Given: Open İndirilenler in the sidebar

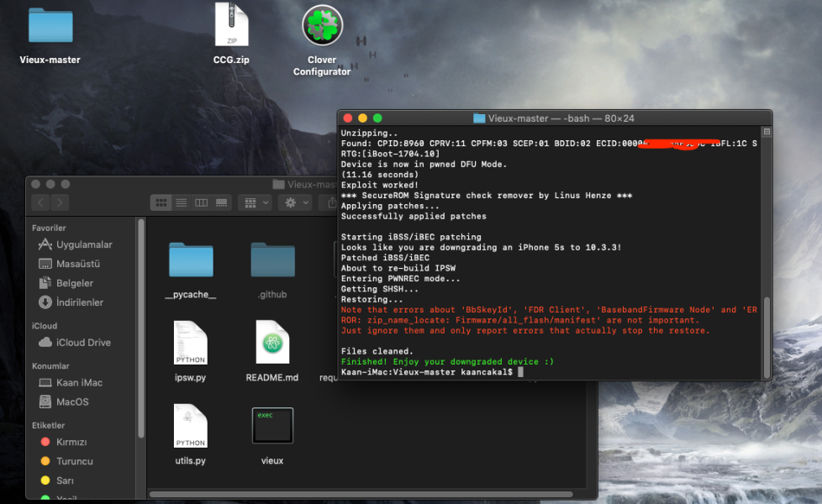Looking at the screenshot, I should point(79,302).
